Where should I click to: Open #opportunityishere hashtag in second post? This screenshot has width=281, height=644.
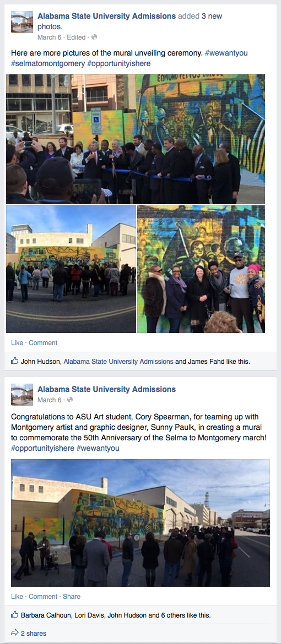[43, 448]
